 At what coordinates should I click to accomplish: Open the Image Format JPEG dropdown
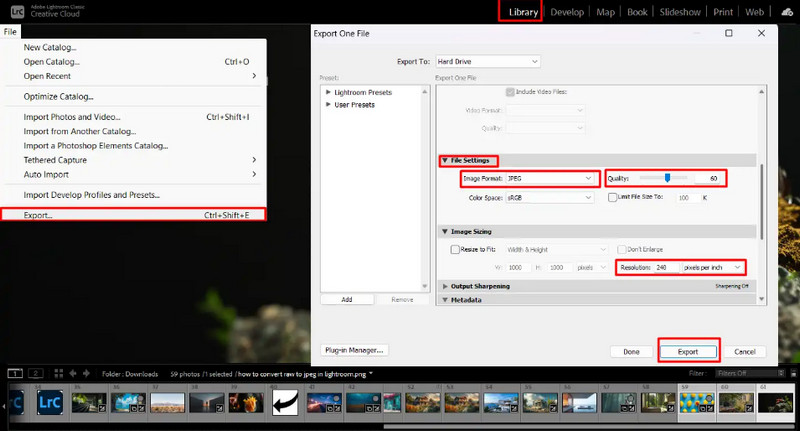549,179
